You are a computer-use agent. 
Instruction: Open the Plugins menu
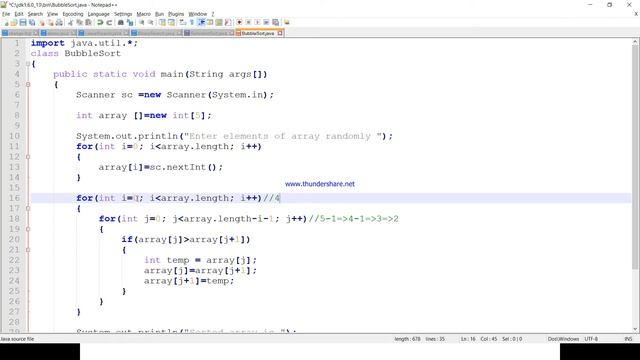(x=176, y=14)
